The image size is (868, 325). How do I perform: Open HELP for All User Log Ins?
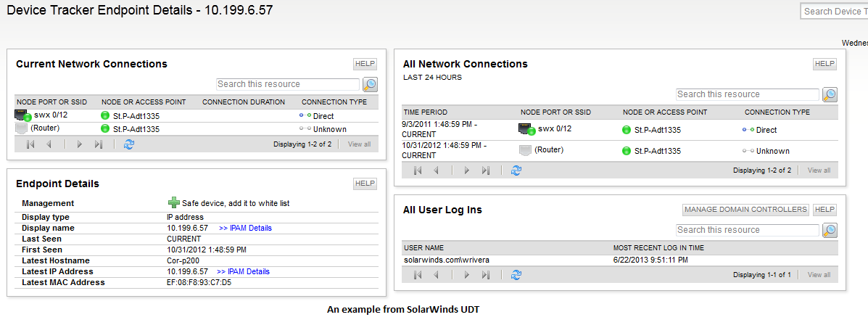coord(824,210)
